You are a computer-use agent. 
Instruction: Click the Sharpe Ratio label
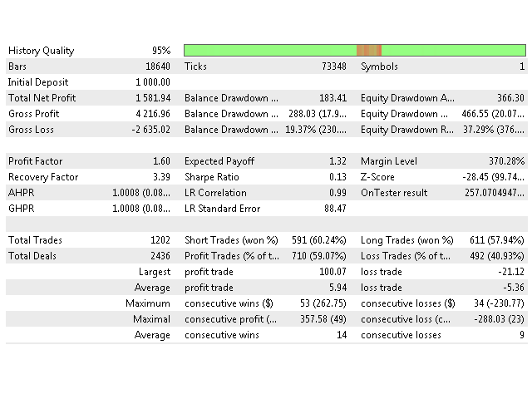pyautogui.click(x=212, y=177)
